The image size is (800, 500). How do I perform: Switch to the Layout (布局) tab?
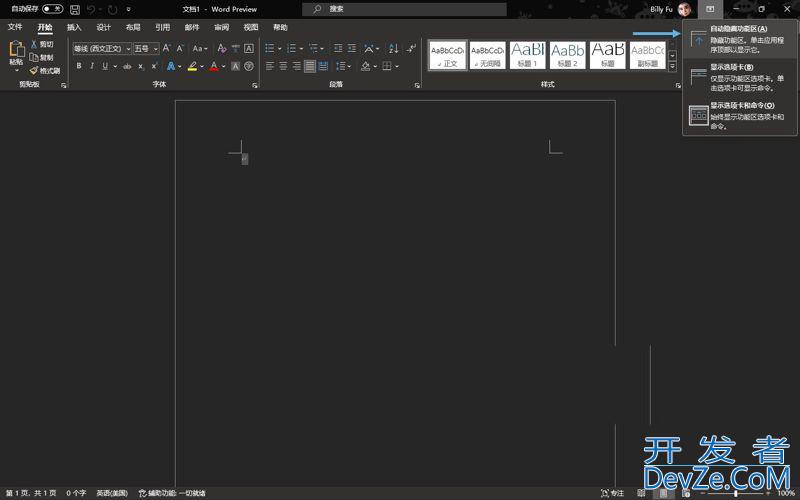click(x=133, y=27)
